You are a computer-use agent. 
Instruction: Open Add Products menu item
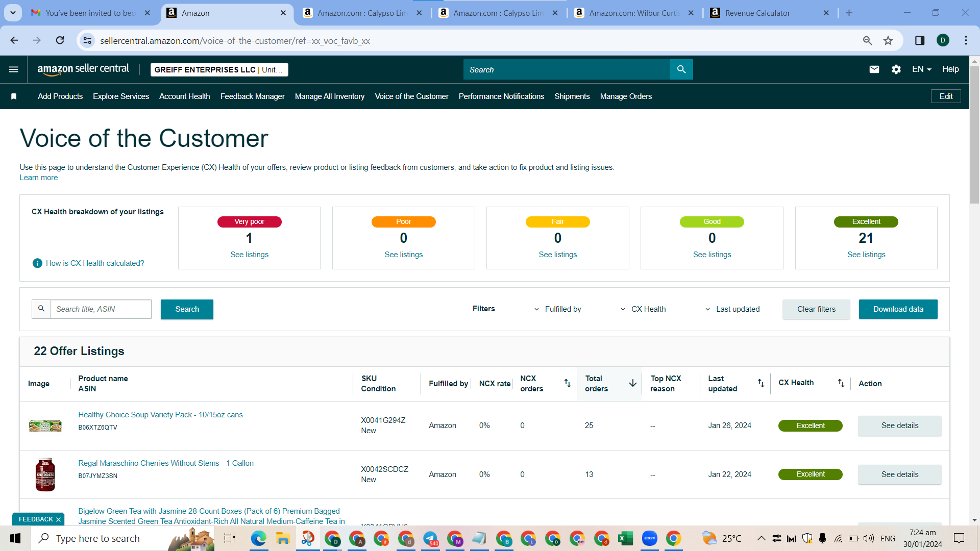pos(60,96)
